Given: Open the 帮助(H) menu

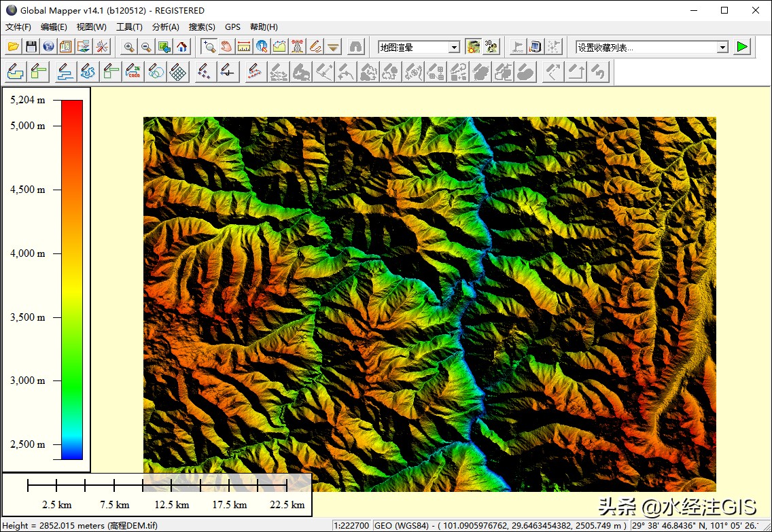Looking at the screenshot, I should [x=264, y=27].
